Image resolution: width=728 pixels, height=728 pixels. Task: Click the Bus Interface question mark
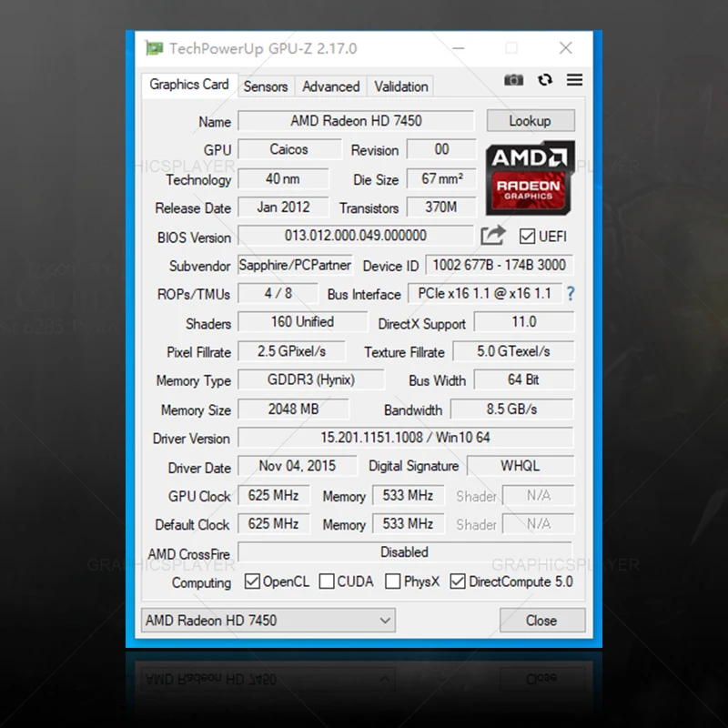[x=571, y=293]
